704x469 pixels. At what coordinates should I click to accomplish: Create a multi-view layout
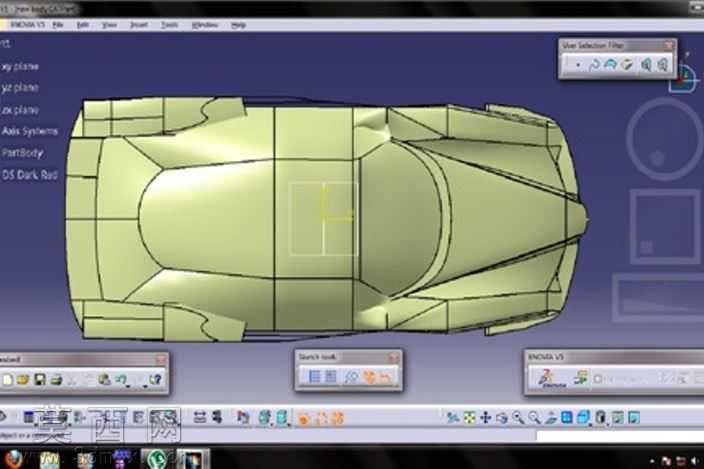[567, 418]
